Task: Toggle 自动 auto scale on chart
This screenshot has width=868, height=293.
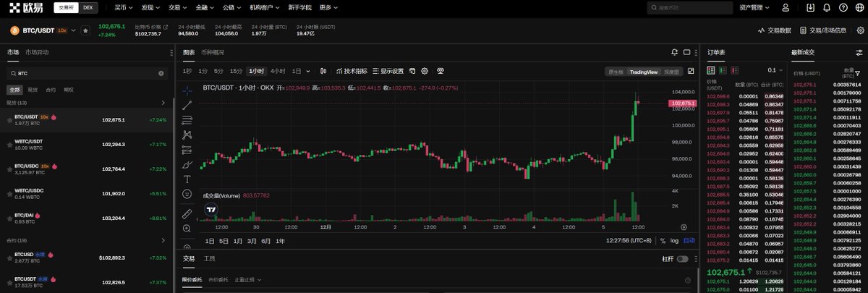Action: (x=689, y=240)
